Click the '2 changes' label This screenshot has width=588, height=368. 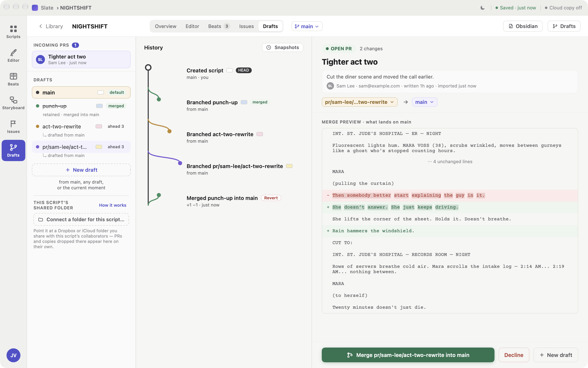tap(371, 49)
